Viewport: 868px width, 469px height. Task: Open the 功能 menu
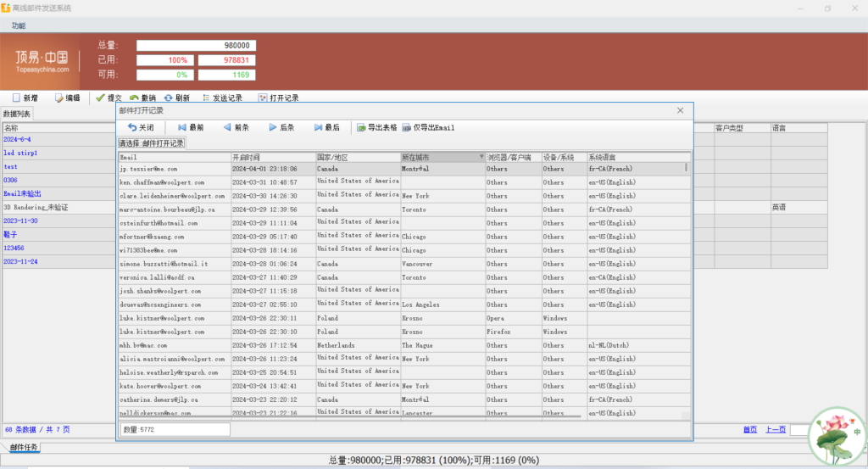click(19, 25)
